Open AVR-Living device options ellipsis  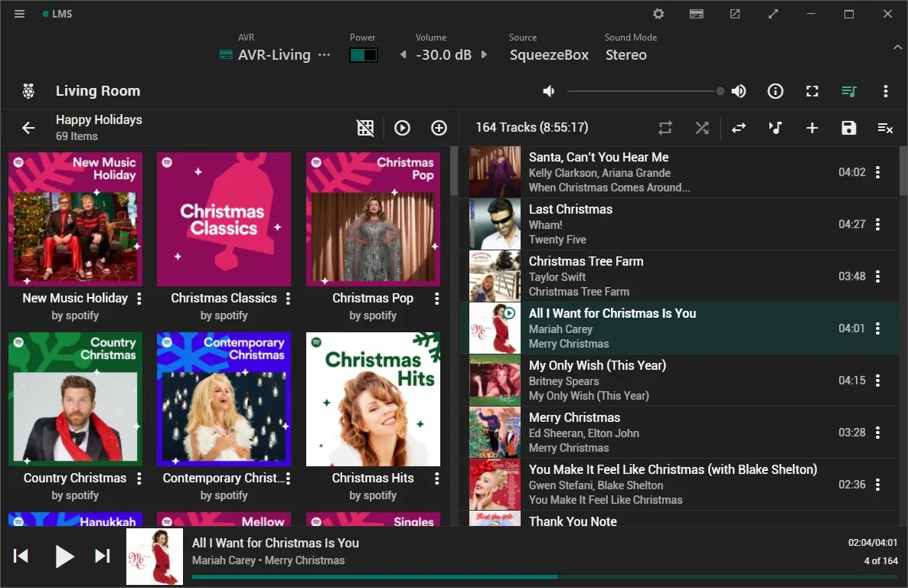coord(325,55)
